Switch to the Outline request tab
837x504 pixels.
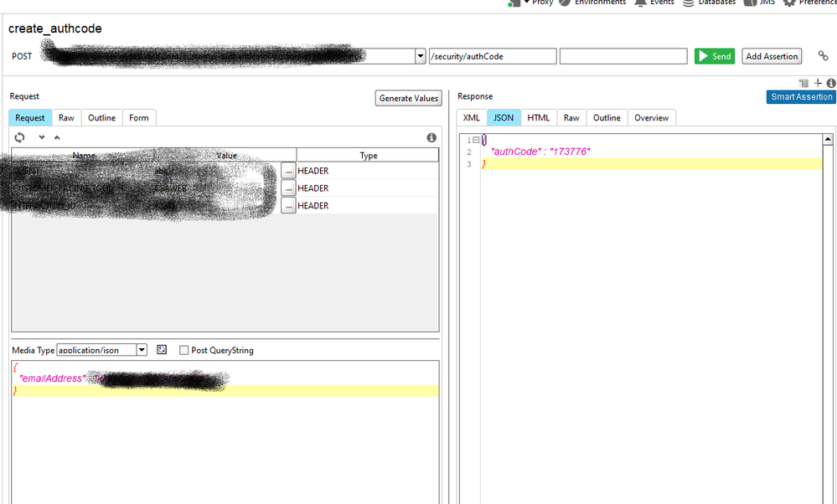101,117
